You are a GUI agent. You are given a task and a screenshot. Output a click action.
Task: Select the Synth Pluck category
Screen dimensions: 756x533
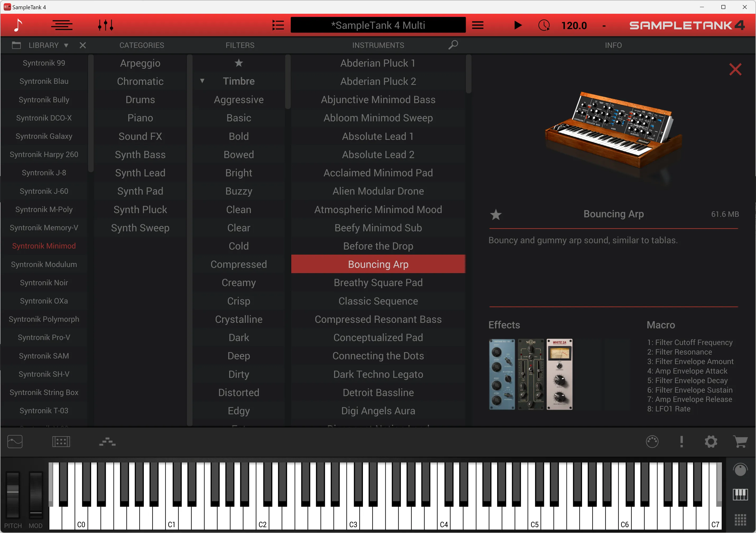click(x=140, y=209)
